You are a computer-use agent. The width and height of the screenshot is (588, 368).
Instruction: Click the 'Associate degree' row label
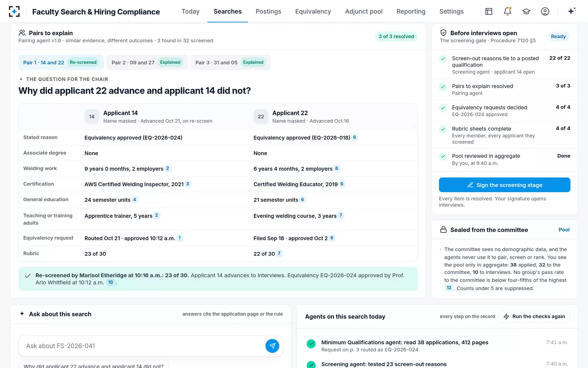pyautogui.click(x=45, y=153)
